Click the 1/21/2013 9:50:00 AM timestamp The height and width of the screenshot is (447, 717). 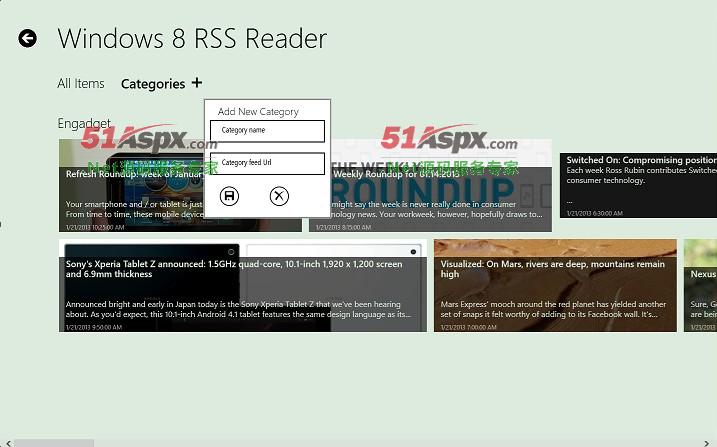94,327
